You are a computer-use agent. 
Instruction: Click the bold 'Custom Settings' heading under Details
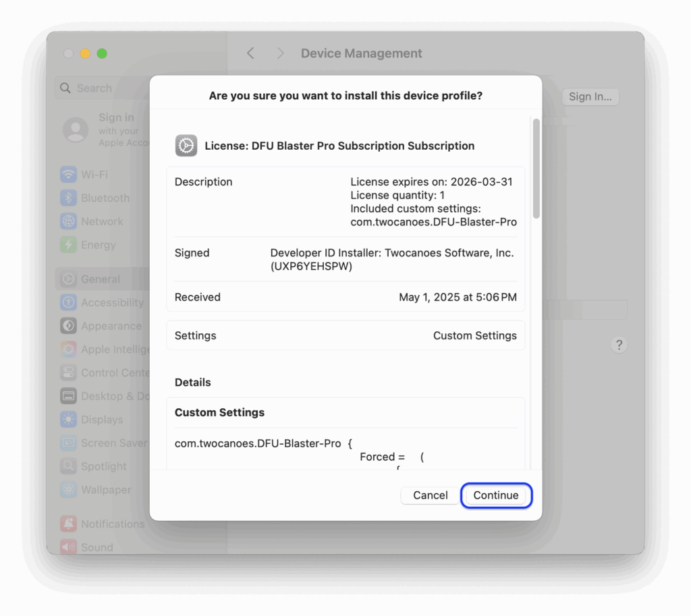(x=219, y=412)
